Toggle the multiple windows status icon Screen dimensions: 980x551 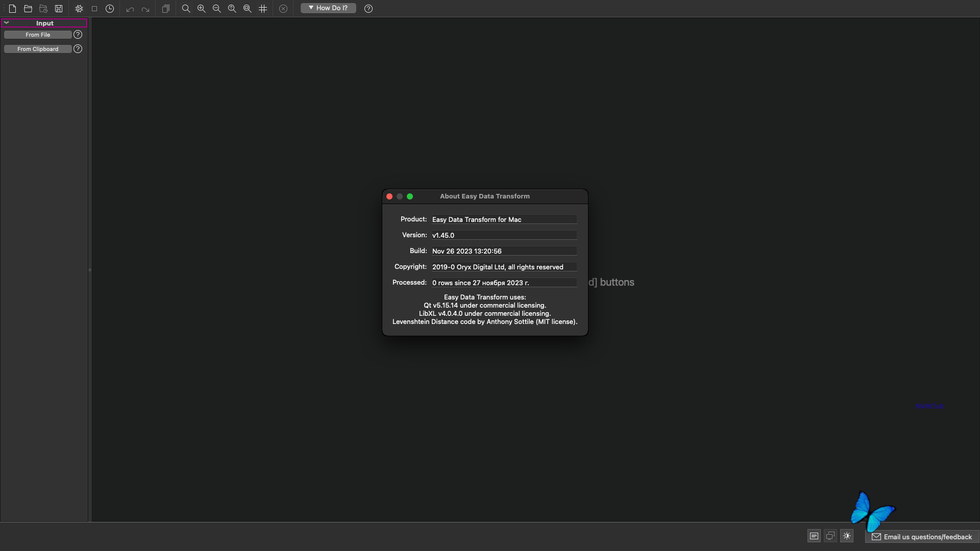(x=830, y=536)
